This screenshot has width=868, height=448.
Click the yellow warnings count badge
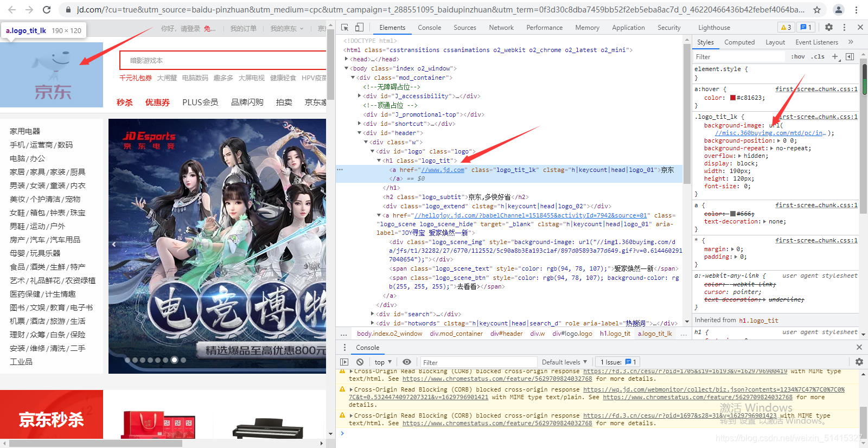click(786, 27)
